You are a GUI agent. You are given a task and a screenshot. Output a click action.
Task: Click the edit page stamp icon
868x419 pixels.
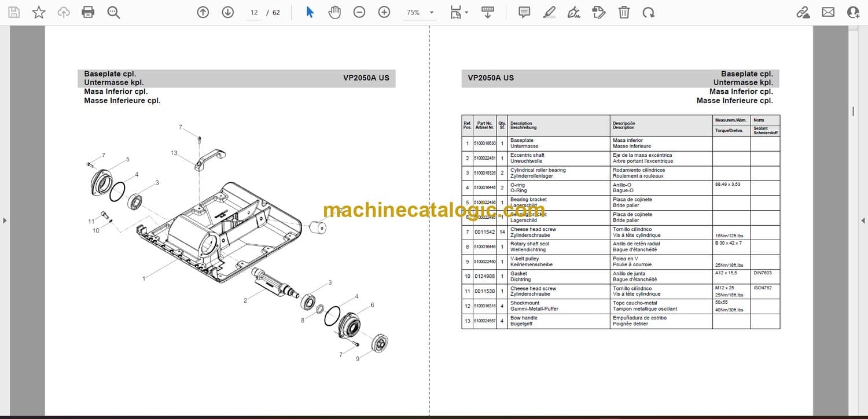599,12
